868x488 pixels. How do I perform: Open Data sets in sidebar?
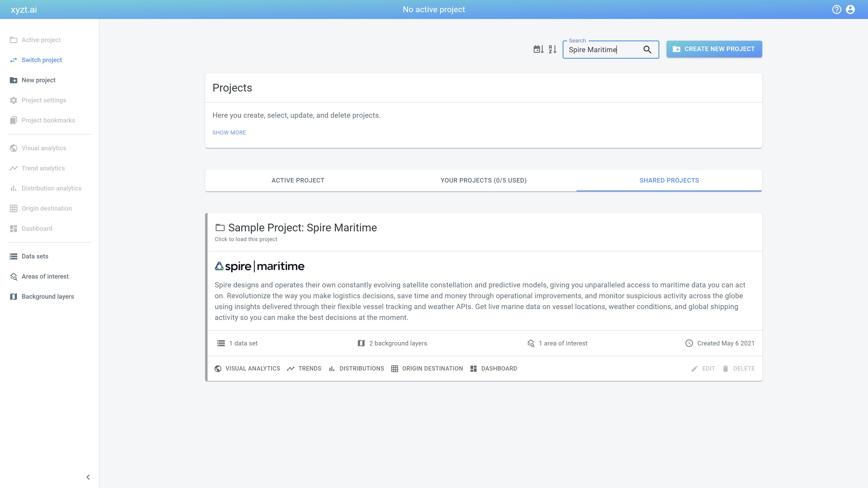click(x=35, y=256)
